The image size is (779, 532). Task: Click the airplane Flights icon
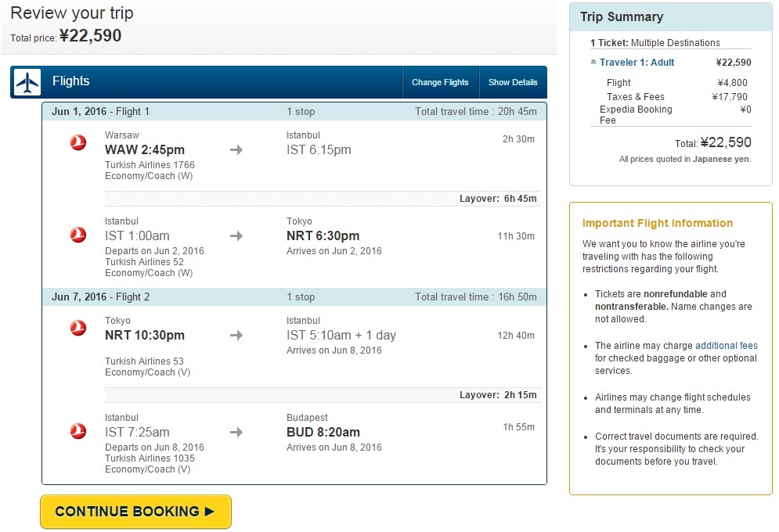click(27, 82)
